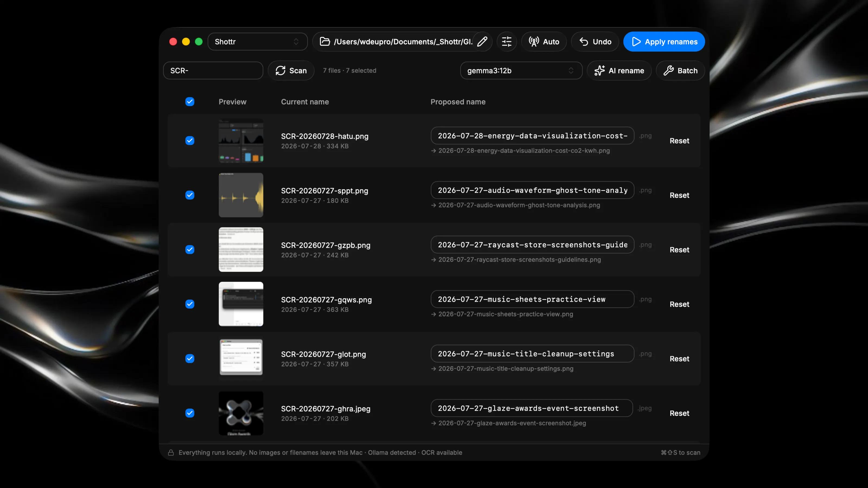Click the '7 files · 7 selected' status text
The width and height of the screenshot is (868, 488).
tap(349, 71)
